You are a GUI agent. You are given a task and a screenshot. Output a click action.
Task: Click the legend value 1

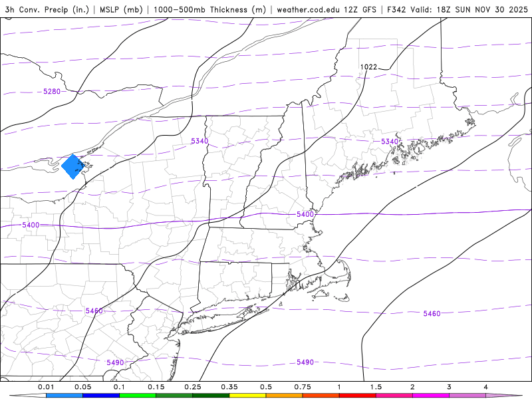pyautogui.click(x=339, y=387)
